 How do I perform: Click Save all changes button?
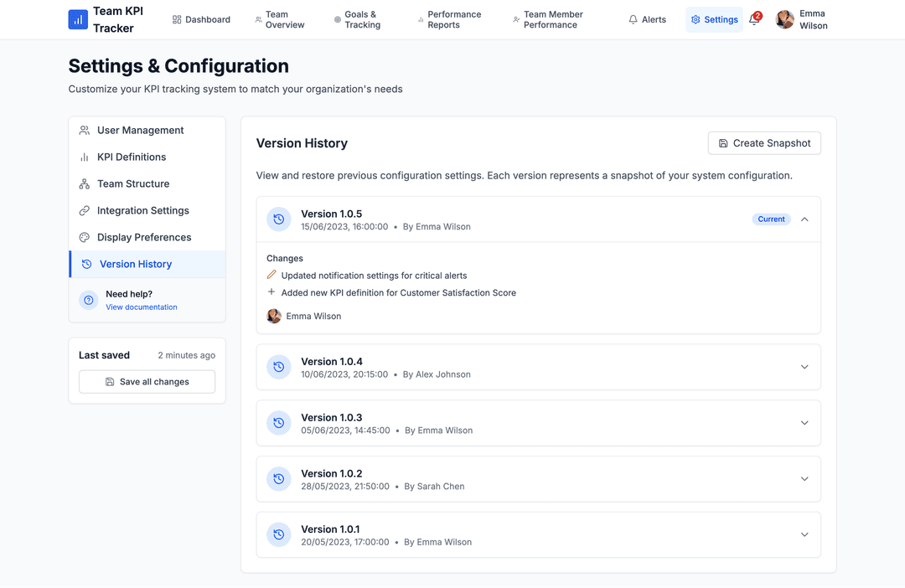(147, 382)
